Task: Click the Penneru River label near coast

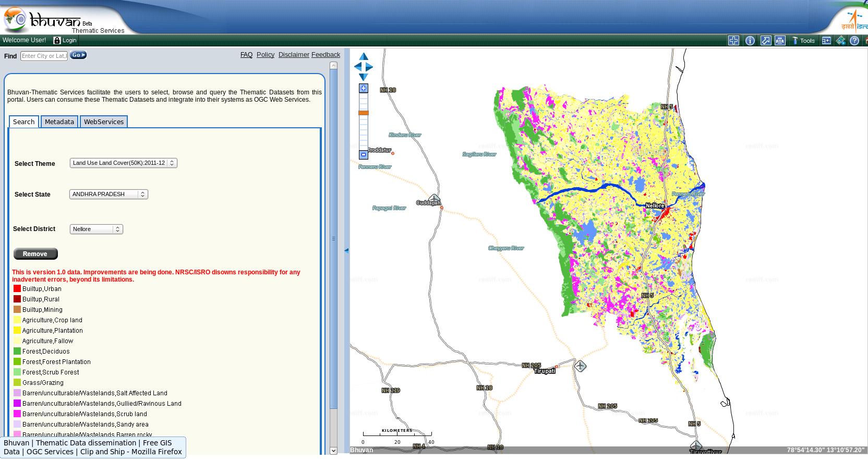Action: pyautogui.click(x=688, y=194)
